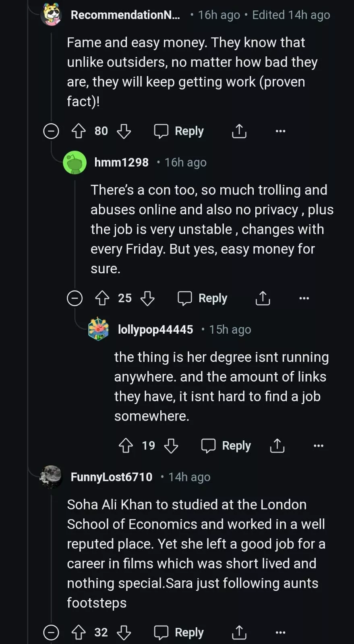Open more options on the 80-point comment

280,131
